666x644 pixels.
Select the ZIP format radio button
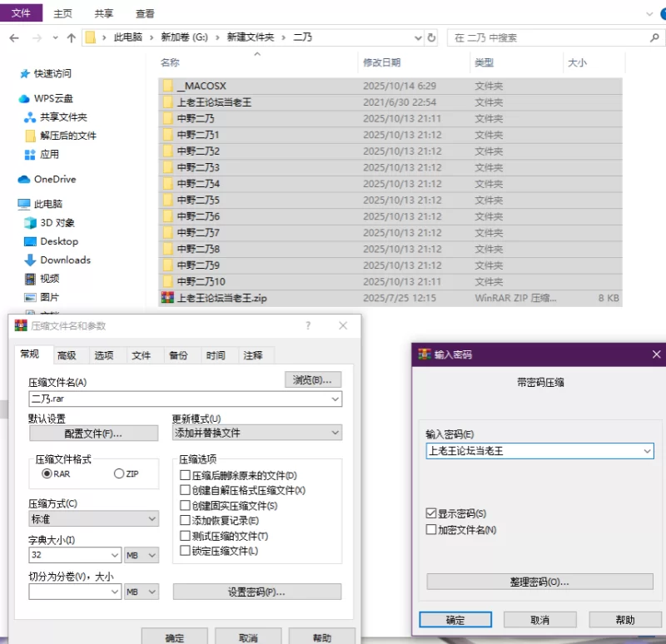click(x=119, y=473)
